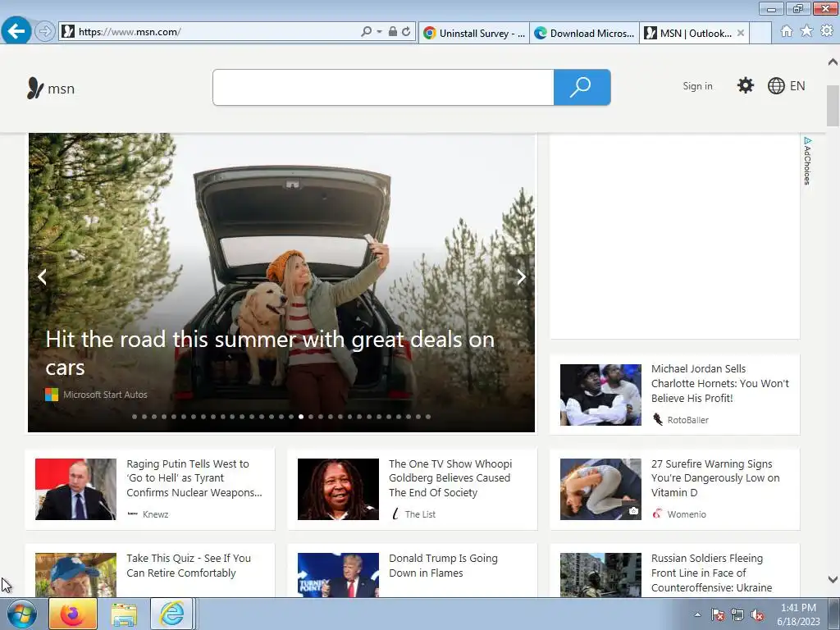
Task: Open the Whoopi Goldberg TV show article
Action: pyautogui.click(x=450, y=478)
